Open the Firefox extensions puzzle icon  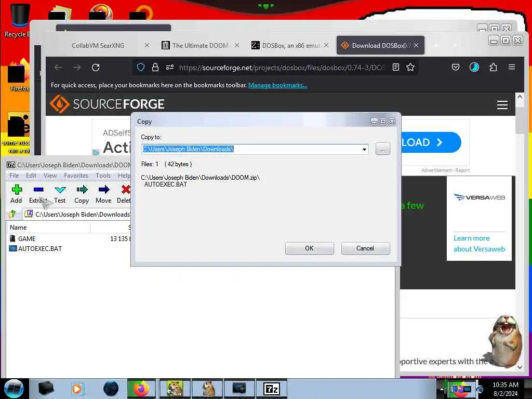coord(494,67)
